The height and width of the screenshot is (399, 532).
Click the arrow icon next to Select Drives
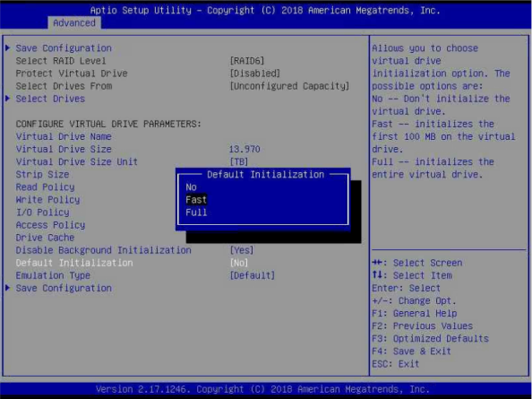click(8, 99)
